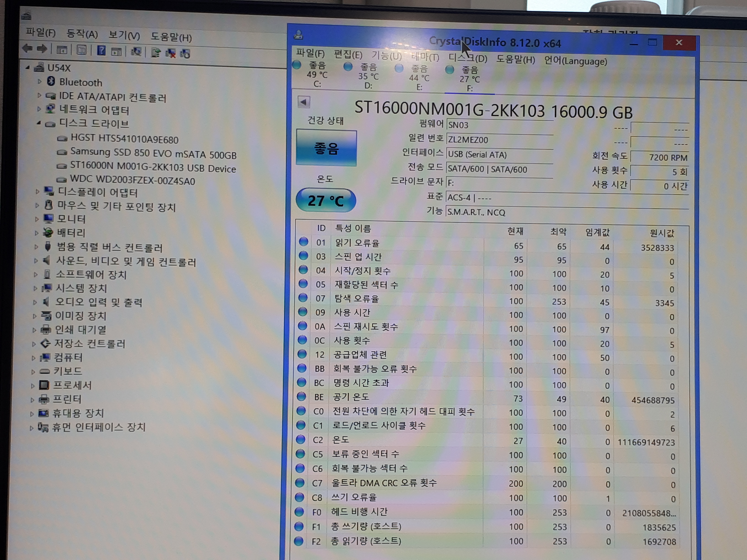Open Device Manager 도움말(H) menu
Viewport: 747px width, 560px height.
coord(171,36)
